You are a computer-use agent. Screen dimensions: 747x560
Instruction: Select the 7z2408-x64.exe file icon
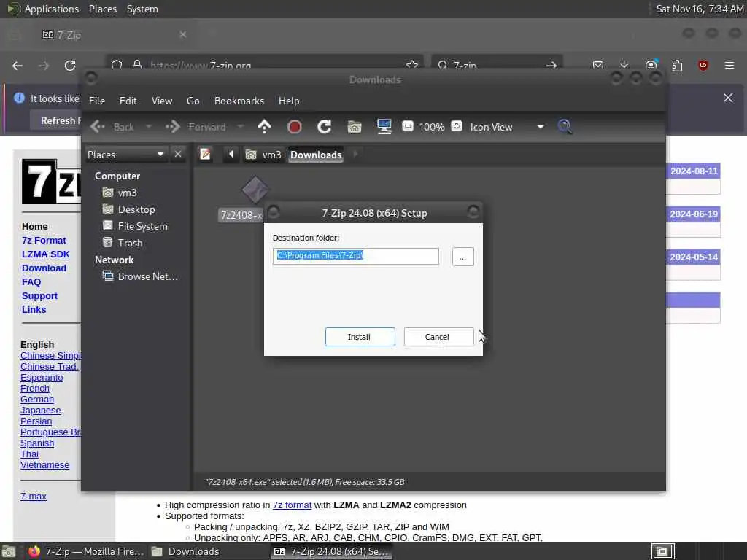tap(255, 190)
